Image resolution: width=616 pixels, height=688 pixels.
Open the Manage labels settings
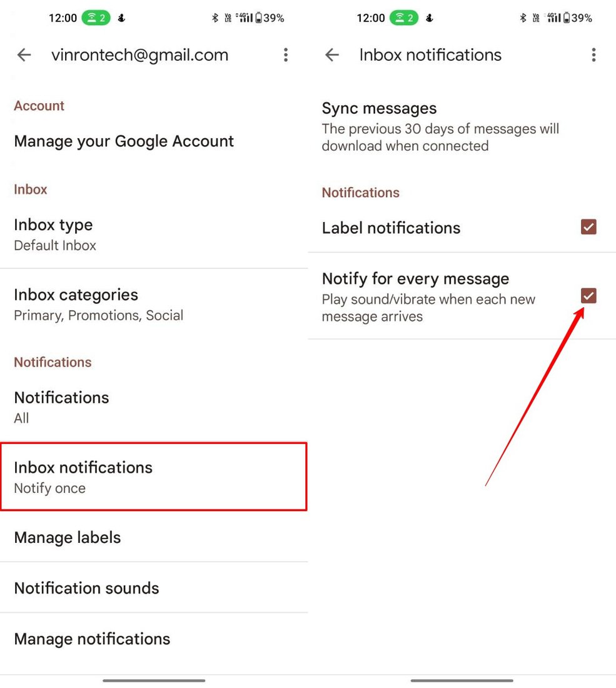[67, 537]
